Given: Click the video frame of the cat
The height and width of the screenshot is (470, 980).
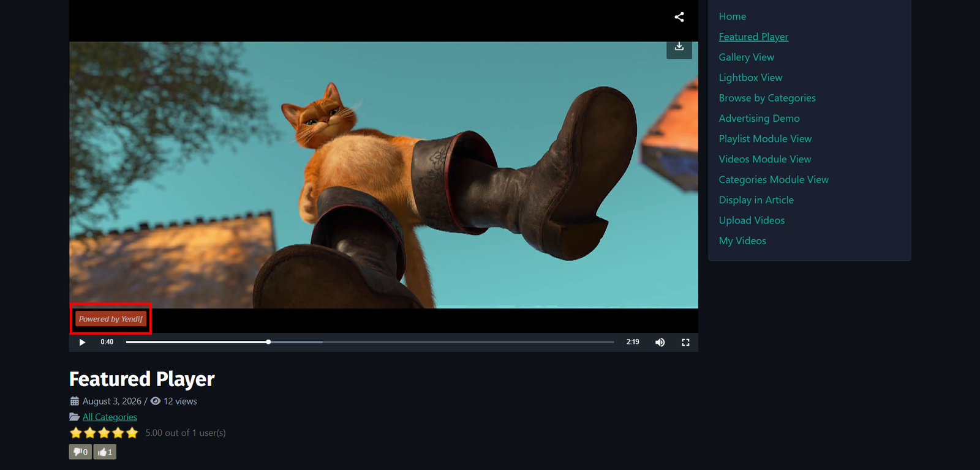Looking at the screenshot, I should coord(383,175).
